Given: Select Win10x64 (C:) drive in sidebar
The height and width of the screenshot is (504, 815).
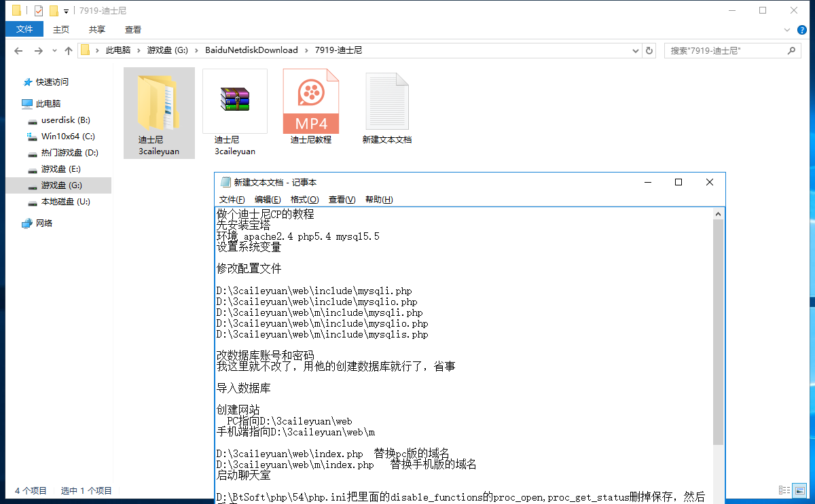Looking at the screenshot, I should [x=68, y=137].
